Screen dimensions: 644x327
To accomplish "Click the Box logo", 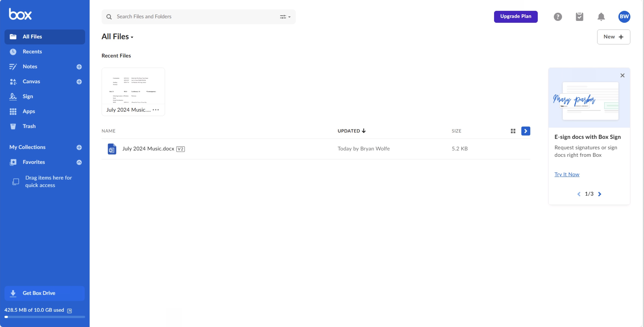I will pos(20,14).
